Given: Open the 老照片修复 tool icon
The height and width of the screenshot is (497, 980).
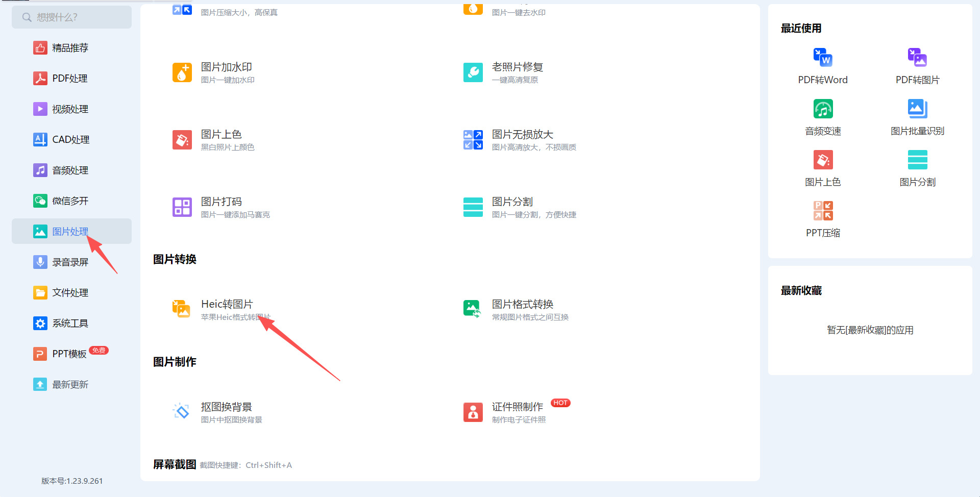Looking at the screenshot, I should [x=473, y=72].
